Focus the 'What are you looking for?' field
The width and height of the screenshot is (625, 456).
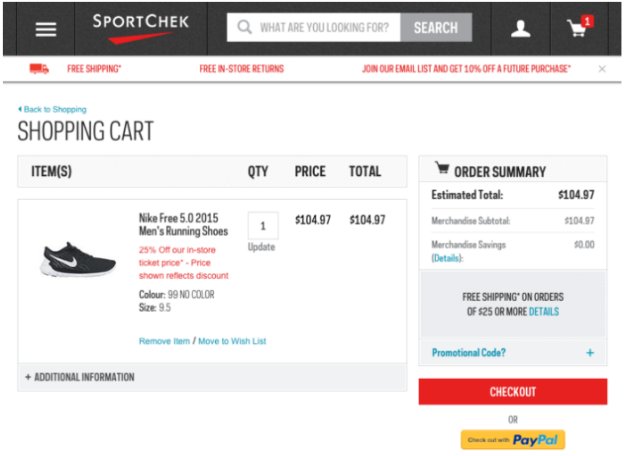click(314, 28)
